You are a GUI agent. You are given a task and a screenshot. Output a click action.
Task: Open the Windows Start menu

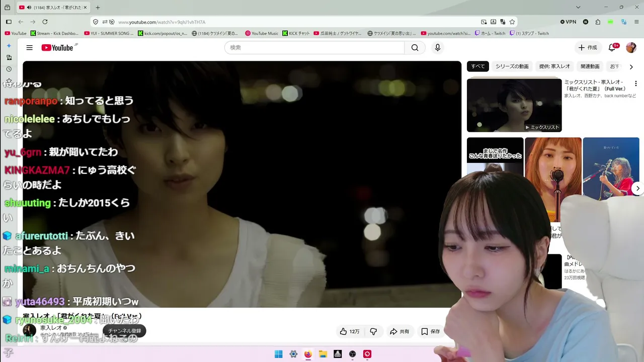[278, 354]
